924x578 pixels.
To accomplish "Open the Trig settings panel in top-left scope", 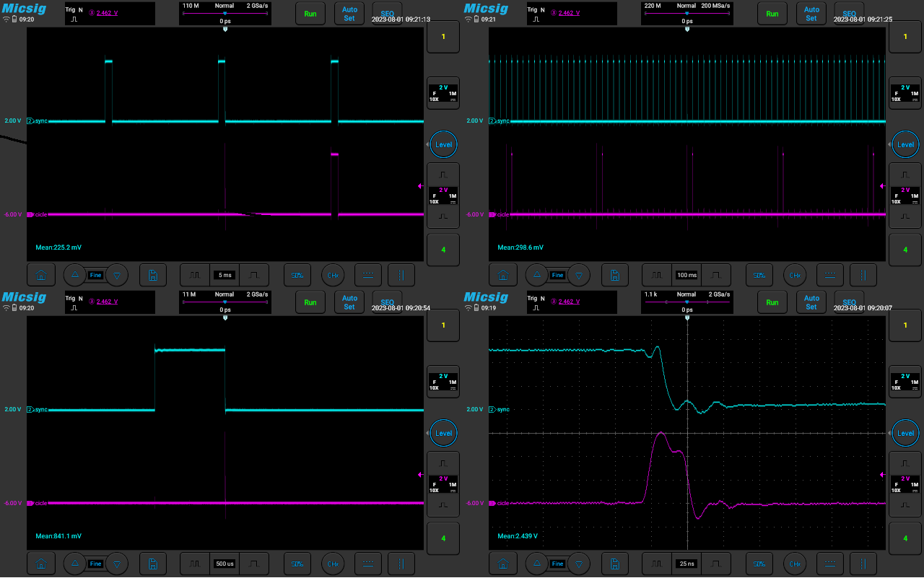I will point(109,15).
